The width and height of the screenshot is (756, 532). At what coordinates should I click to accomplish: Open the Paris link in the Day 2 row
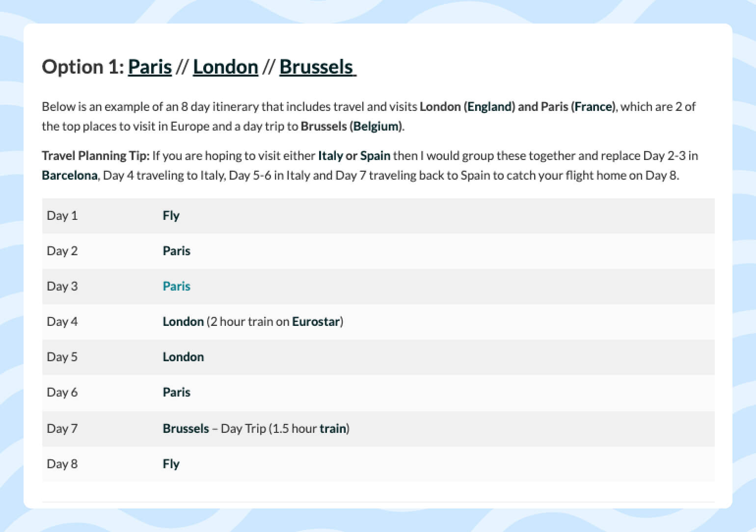click(176, 251)
